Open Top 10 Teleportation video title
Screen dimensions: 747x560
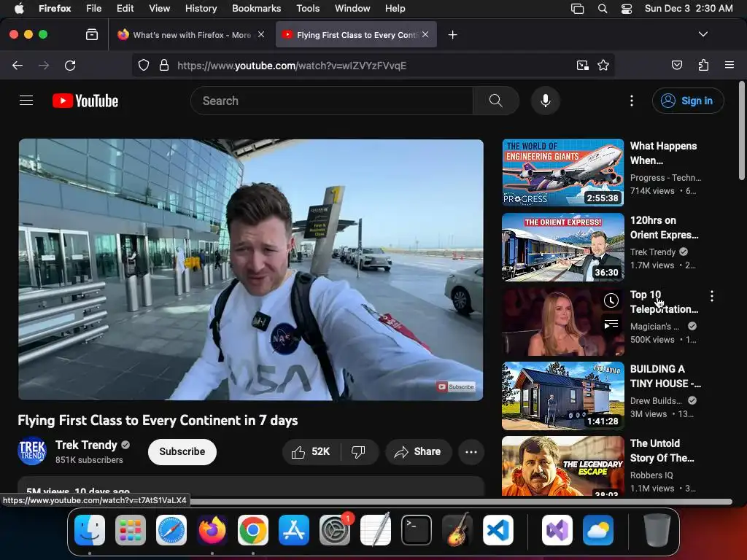[664, 302]
